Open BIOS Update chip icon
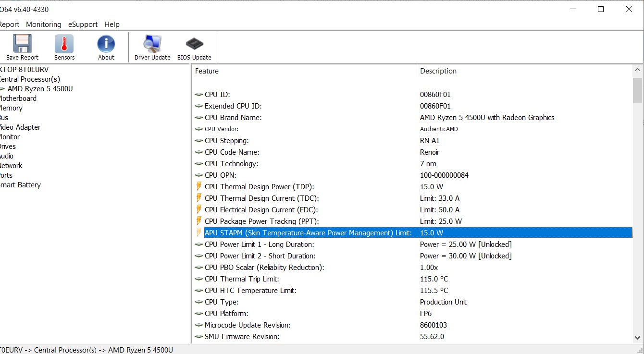 coord(194,44)
